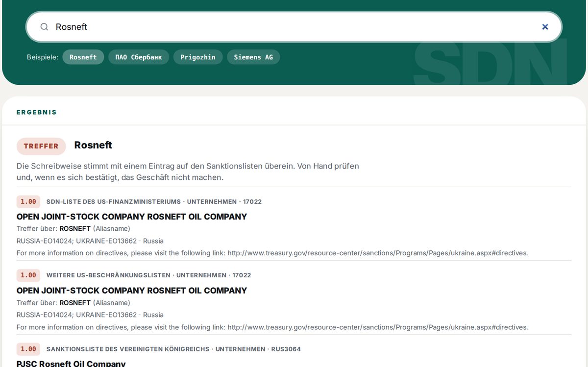588x367 pixels.
Task: Choose the ПАО Сбербанк example chip
Action: 139,57
